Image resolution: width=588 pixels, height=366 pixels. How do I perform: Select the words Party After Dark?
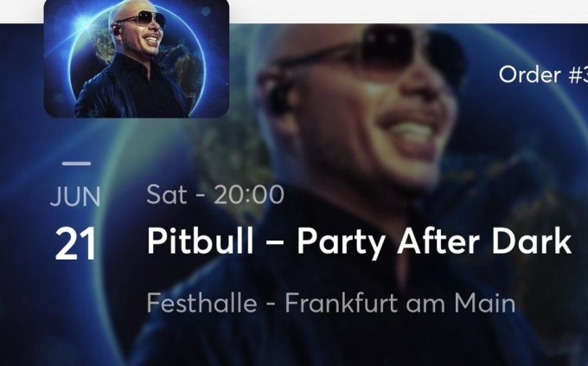[434, 242]
